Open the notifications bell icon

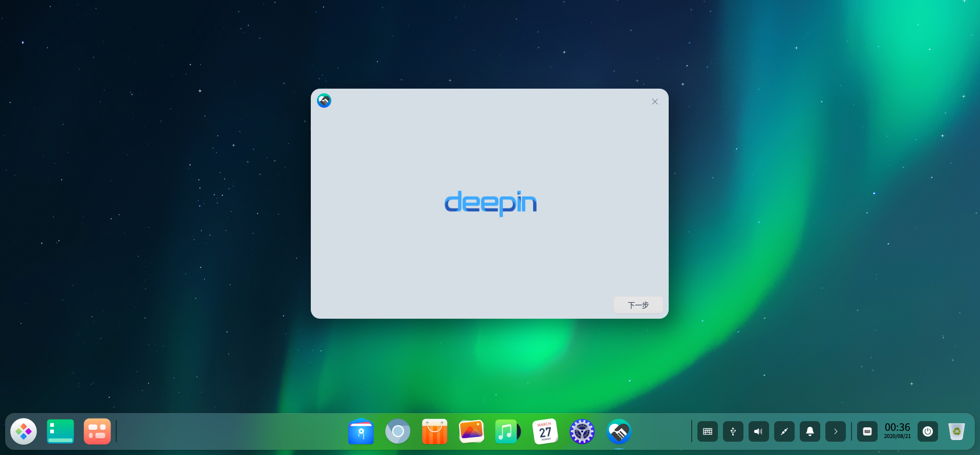pyautogui.click(x=810, y=431)
